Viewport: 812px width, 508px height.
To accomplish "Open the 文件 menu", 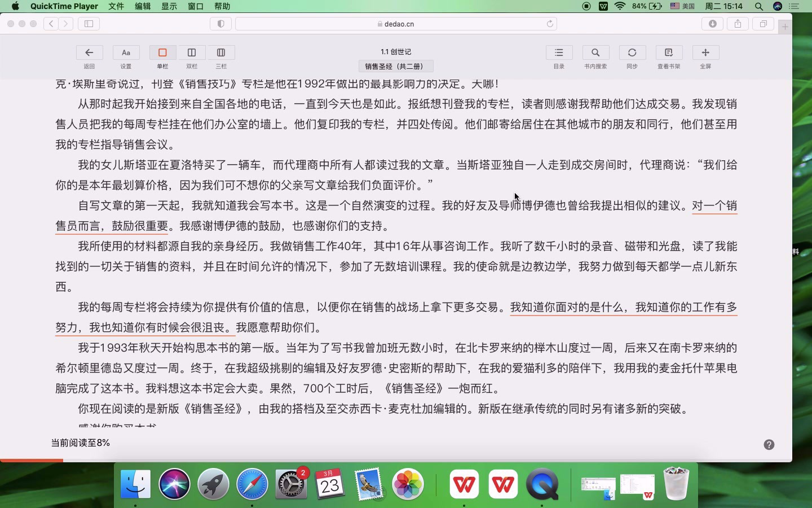I will click(116, 6).
